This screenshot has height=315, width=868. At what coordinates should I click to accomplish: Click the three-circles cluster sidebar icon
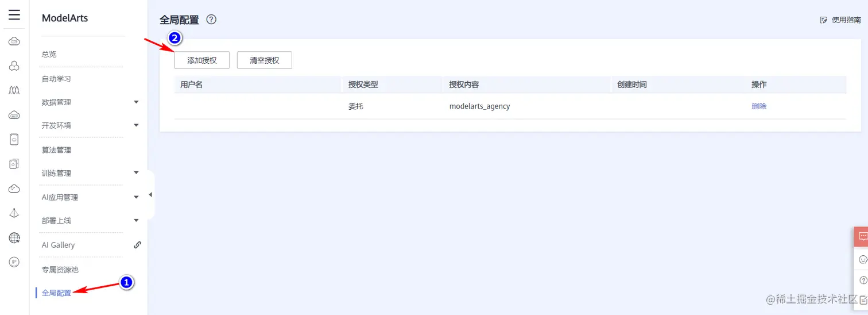click(14, 66)
